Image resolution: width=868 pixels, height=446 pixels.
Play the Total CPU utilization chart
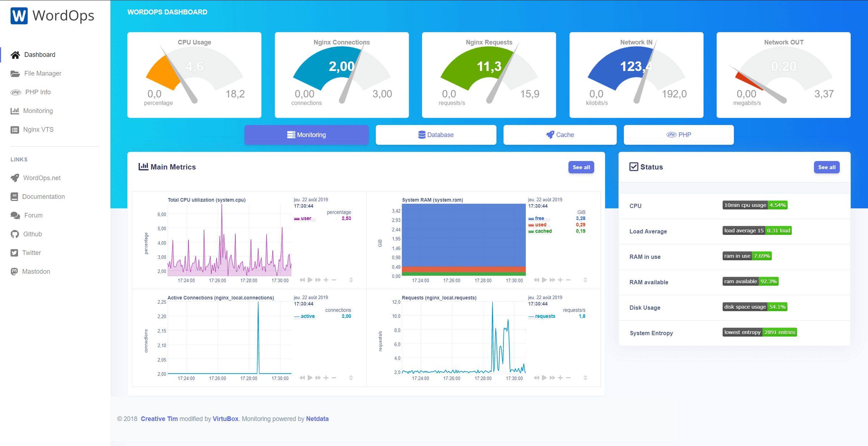[x=310, y=279]
